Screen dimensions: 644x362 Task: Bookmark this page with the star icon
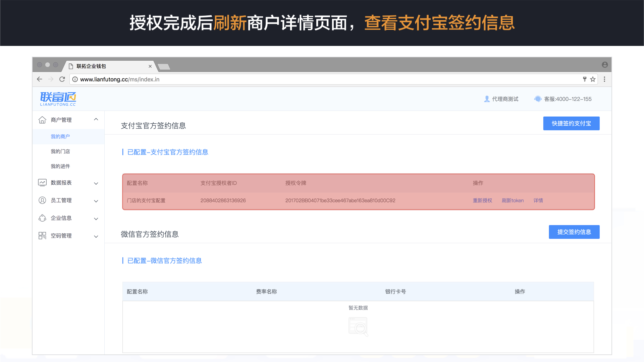tap(593, 79)
